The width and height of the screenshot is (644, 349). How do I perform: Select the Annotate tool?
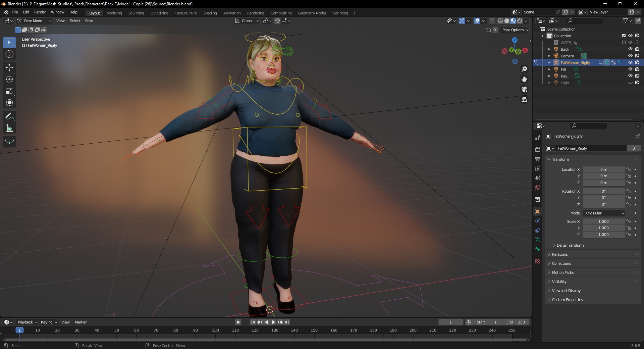tap(9, 116)
